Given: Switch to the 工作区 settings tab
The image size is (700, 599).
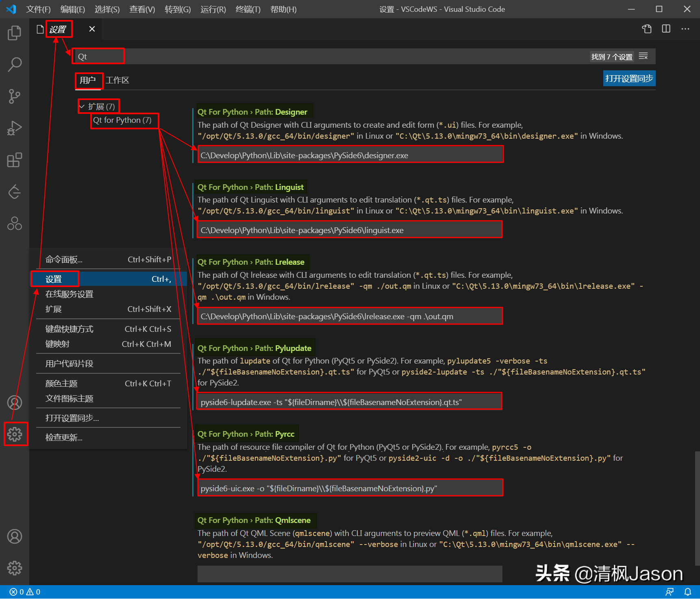Looking at the screenshot, I should [117, 80].
